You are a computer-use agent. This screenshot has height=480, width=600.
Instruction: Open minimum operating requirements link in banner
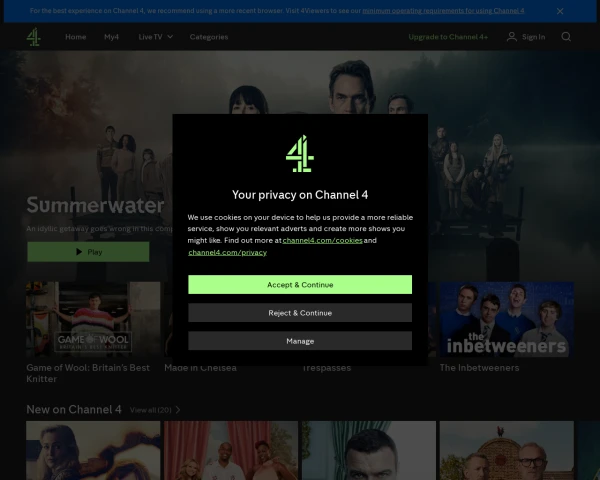443,11
